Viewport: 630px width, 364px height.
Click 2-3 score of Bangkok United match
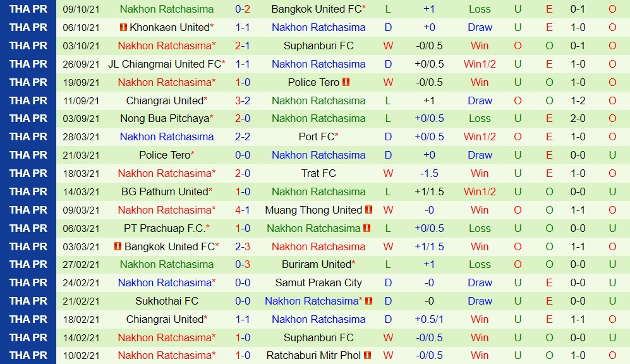243,246
